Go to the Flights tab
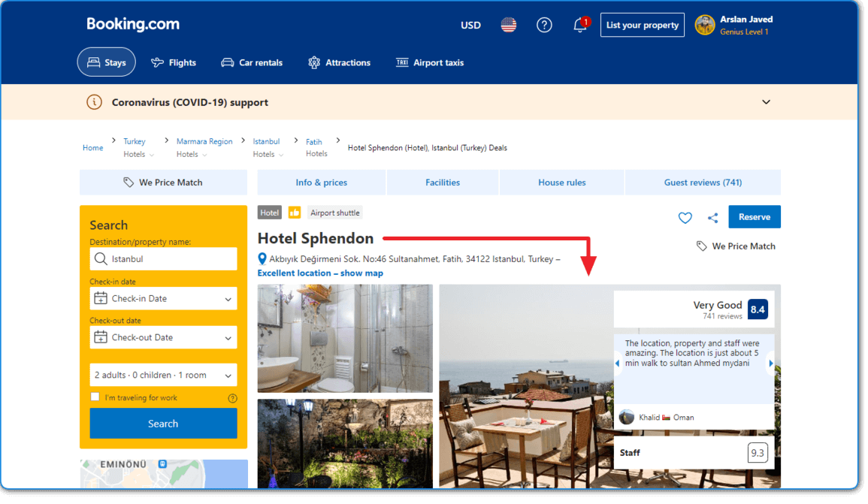Image resolution: width=868 pixels, height=504 pixels. [174, 62]
